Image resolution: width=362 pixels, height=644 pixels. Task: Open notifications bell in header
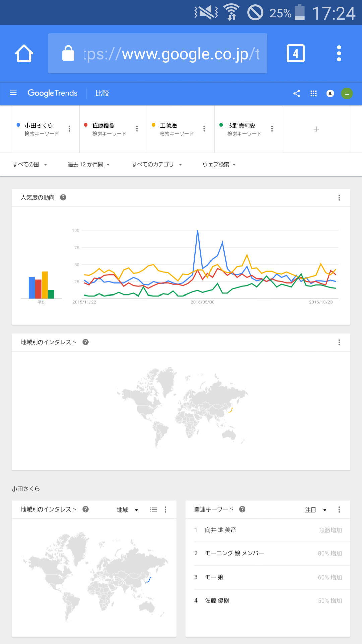coord(330,93)
